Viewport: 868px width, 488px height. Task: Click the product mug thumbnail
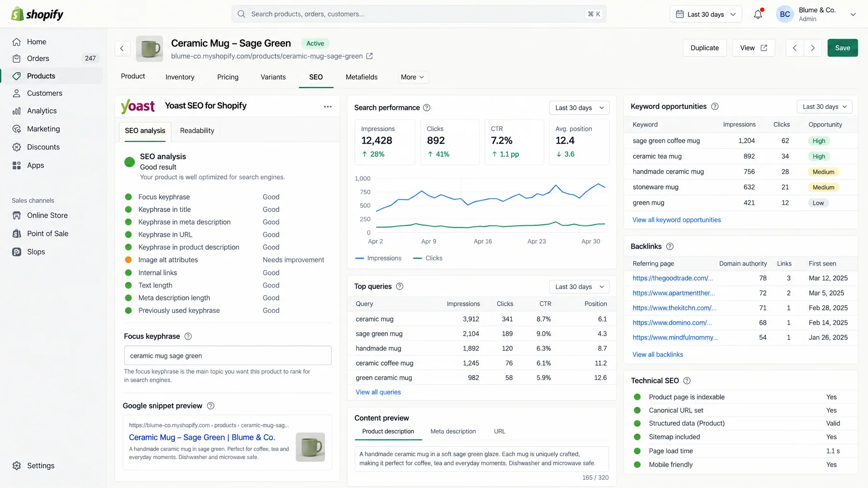[149, 49]
